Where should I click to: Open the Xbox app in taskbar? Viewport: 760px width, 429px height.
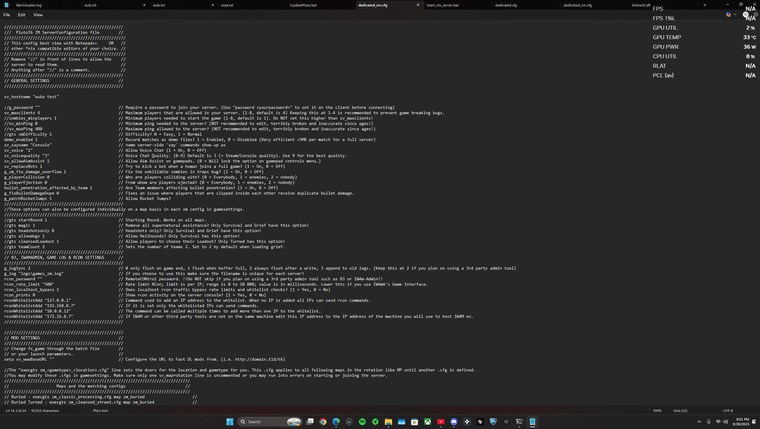tap(427, 422)
